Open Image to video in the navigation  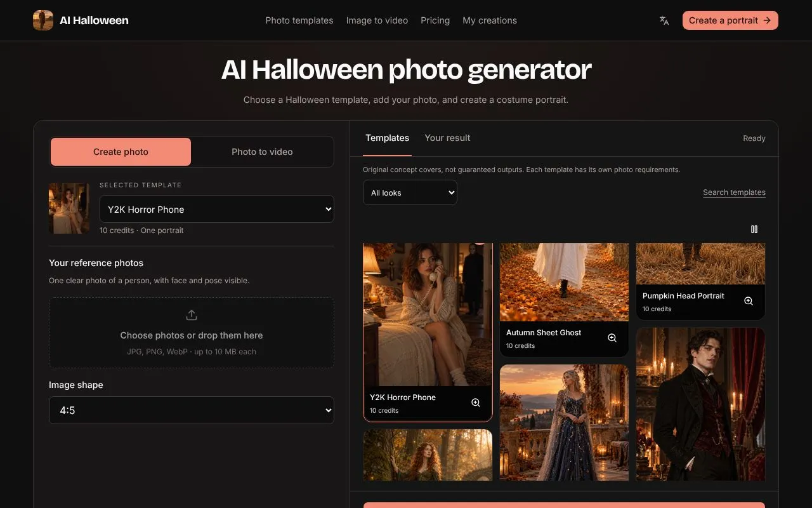pyautogui.click(x=377, y=20)
